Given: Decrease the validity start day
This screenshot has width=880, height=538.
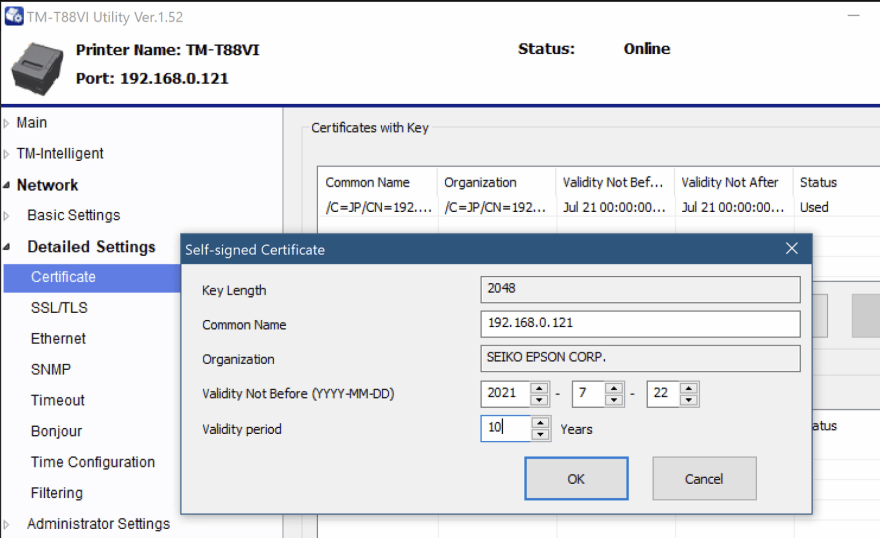Looking at the screenshot, I should (x=689, y=400).
